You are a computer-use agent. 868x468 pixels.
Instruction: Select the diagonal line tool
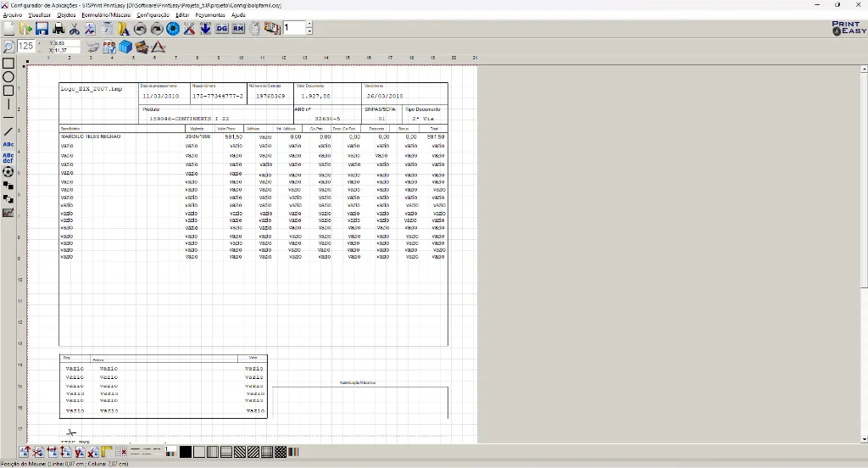coord(8,131)
